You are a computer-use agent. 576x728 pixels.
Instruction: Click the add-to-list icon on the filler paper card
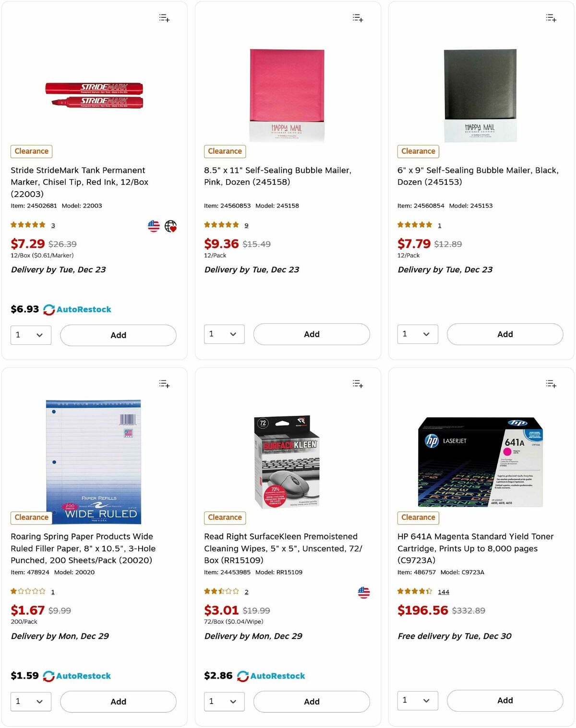click(x=164, y=384)
